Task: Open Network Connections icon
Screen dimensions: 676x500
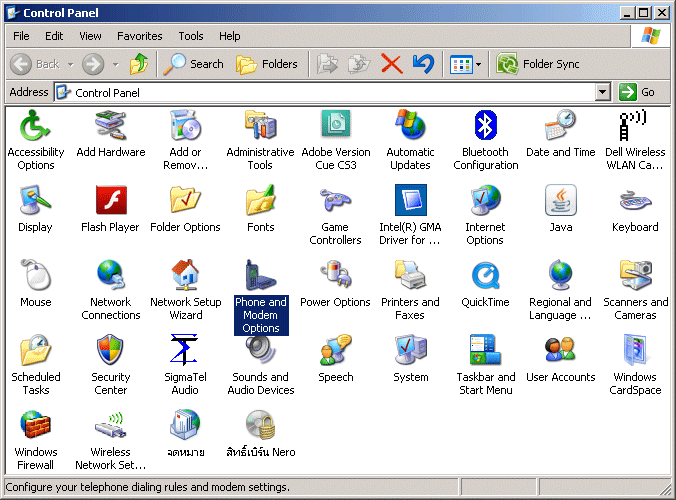Action: tap(110, 275)
